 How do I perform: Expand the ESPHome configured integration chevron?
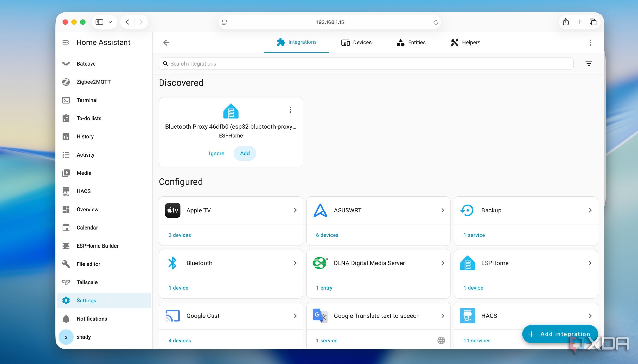(590, 263)
